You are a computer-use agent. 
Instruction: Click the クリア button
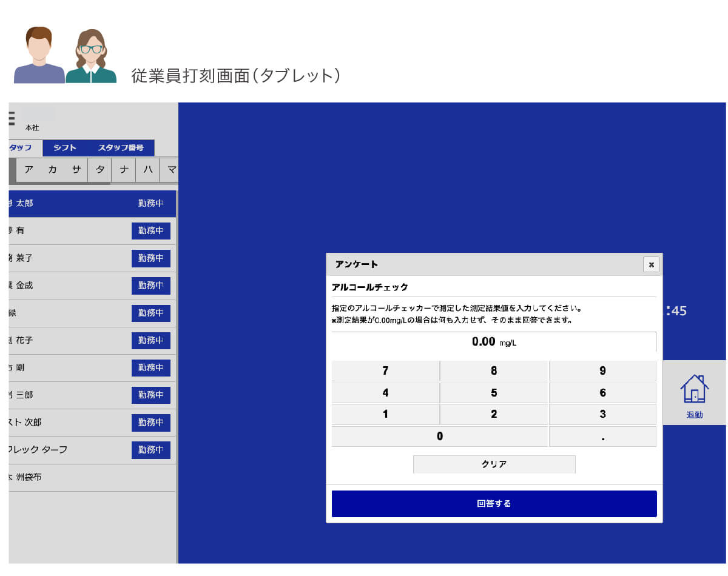pos(494,464)
